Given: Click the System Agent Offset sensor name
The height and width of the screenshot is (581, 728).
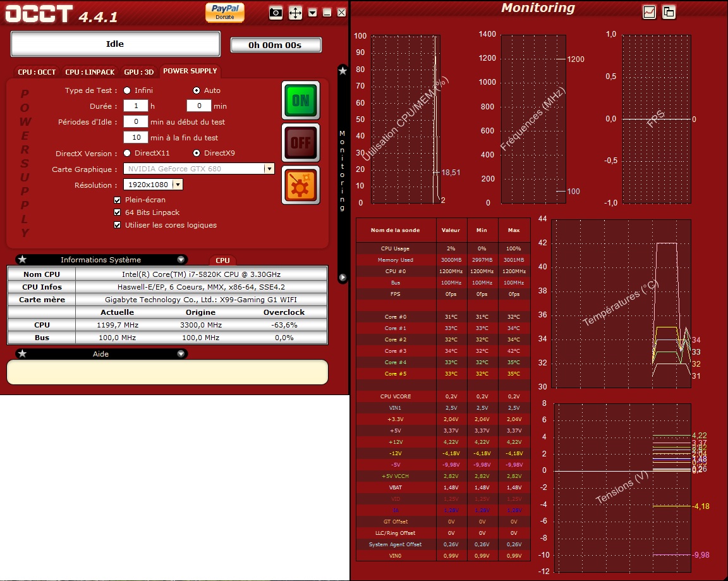Looking at the screenshot, I should click(x=396, y=544).
